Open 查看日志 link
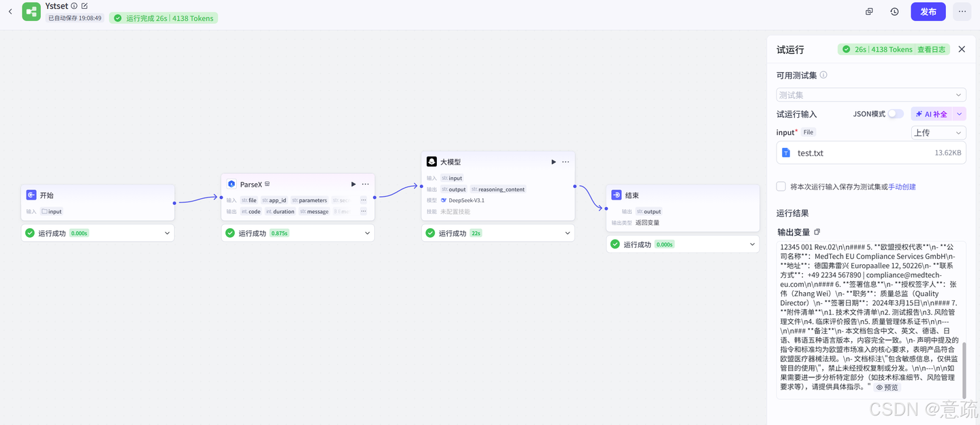The width and height of the screenshot is (980, 425). tap(931, 49)
